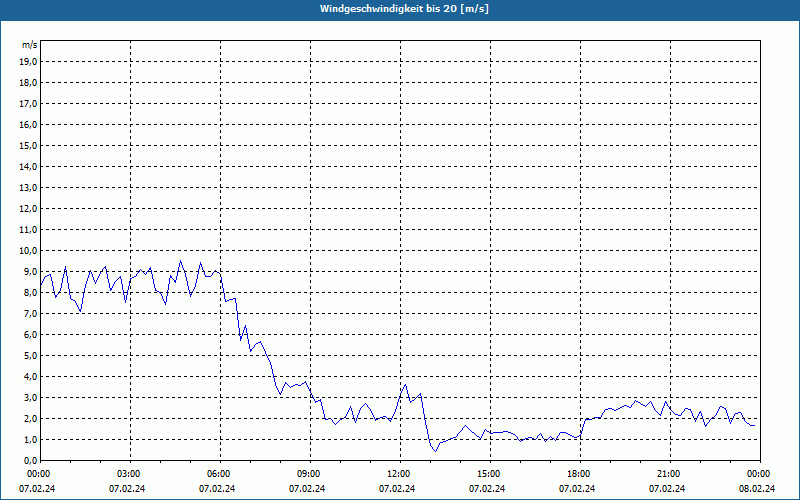
Task: Click the 'm/s' unit label
Action: pyautogui.click(x=29, y=45)
